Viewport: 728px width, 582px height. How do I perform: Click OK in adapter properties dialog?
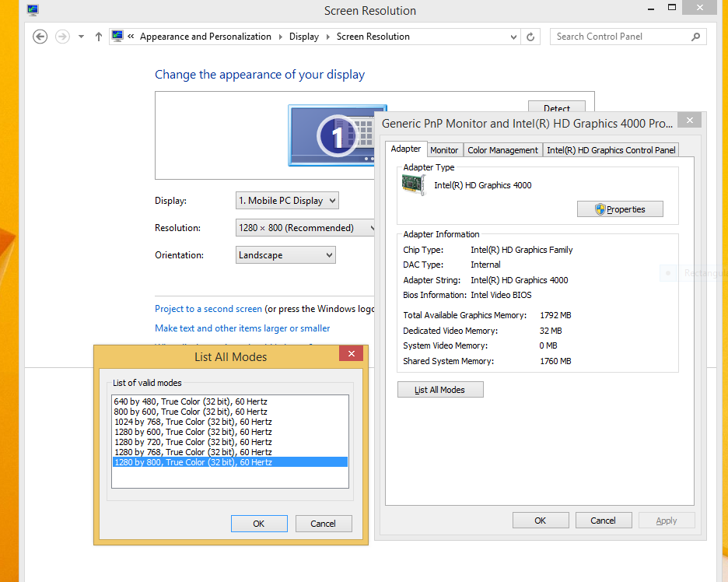click(x=541, y=521)
